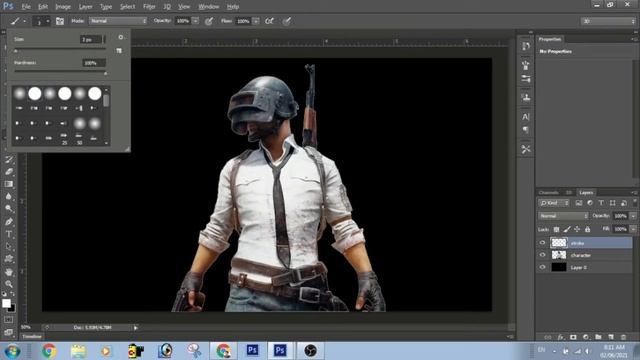
Task: Open layer blend mode Normal dropdown
Action: click(x=563, y=216)
